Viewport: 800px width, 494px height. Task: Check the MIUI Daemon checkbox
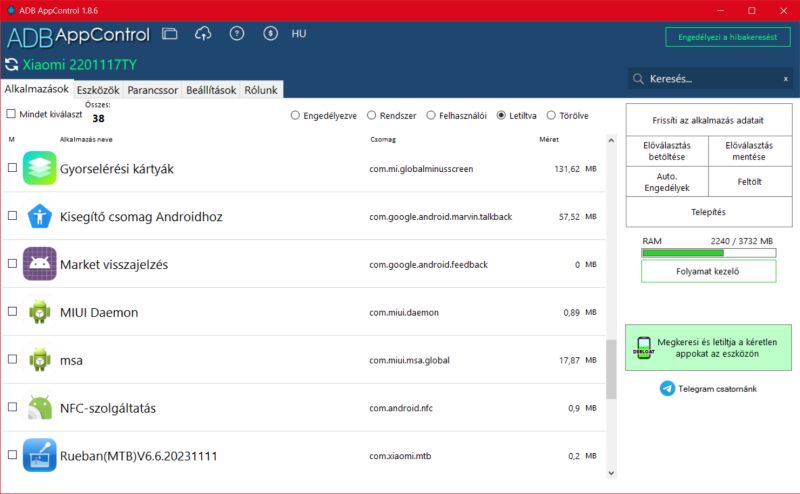click(12, 311)
